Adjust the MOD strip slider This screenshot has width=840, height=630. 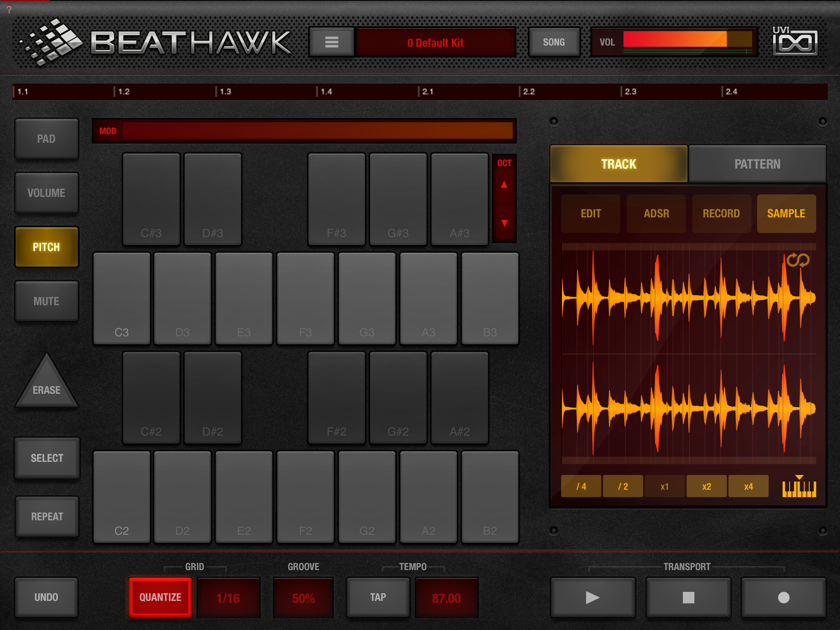point(318,131)
